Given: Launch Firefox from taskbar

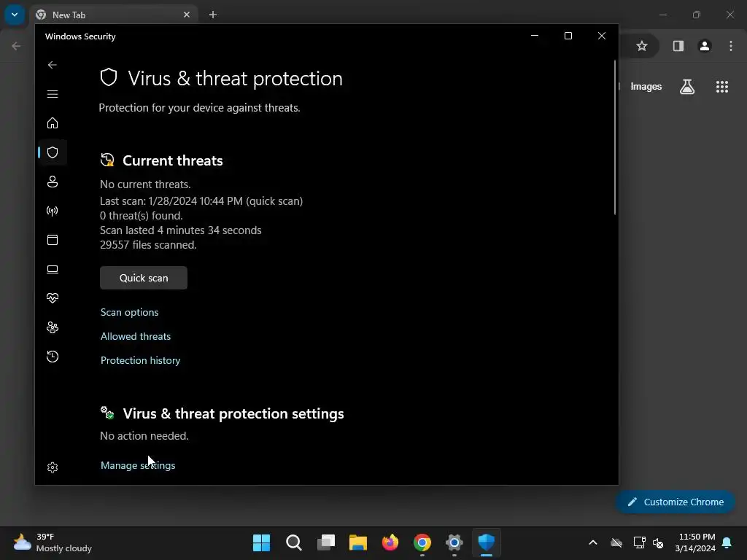Looking at the screenshot, I should (x=390, y=542).
